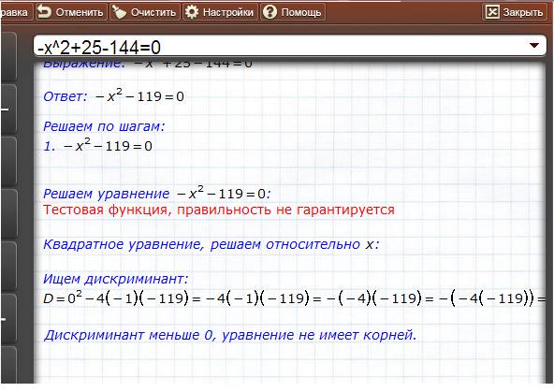Focus the expression field containing -x^2+25-144=0

pos(290,46)
